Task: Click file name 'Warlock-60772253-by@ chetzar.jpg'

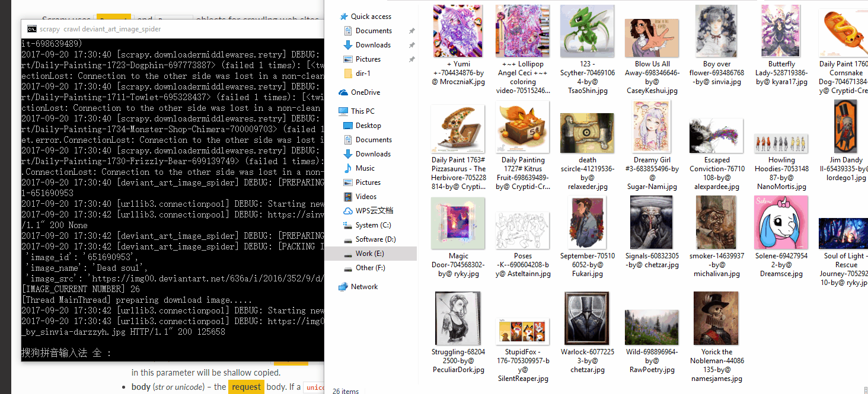Action: 588,361
